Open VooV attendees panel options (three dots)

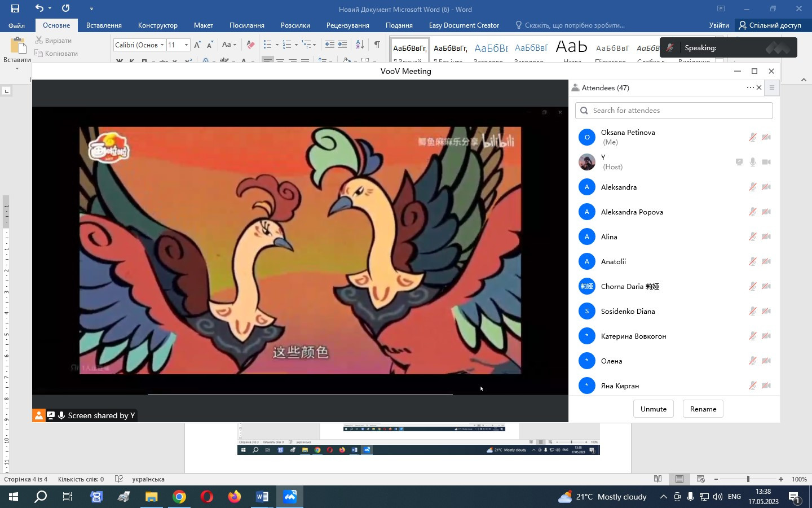[x=750, y=87]
